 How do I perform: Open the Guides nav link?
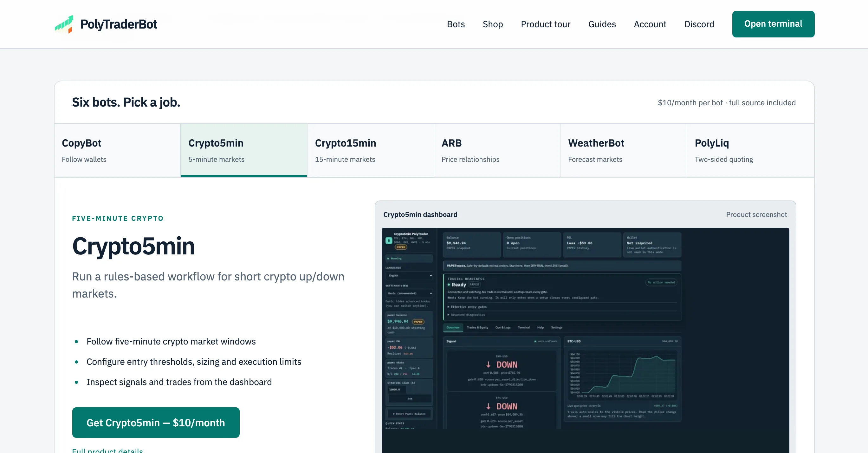(x=602, y=24)
